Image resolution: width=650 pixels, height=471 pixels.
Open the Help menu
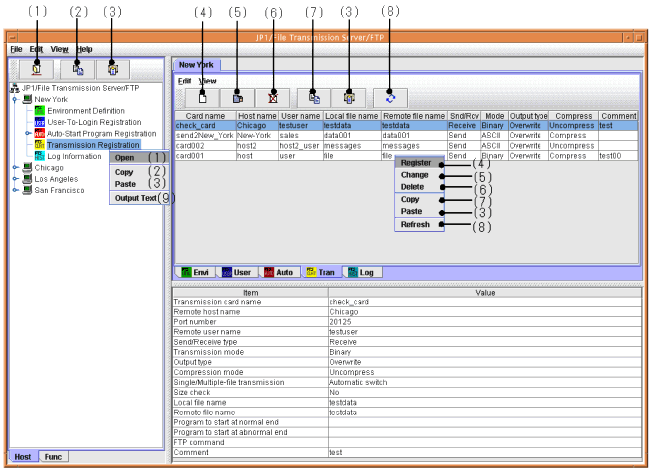85,49
